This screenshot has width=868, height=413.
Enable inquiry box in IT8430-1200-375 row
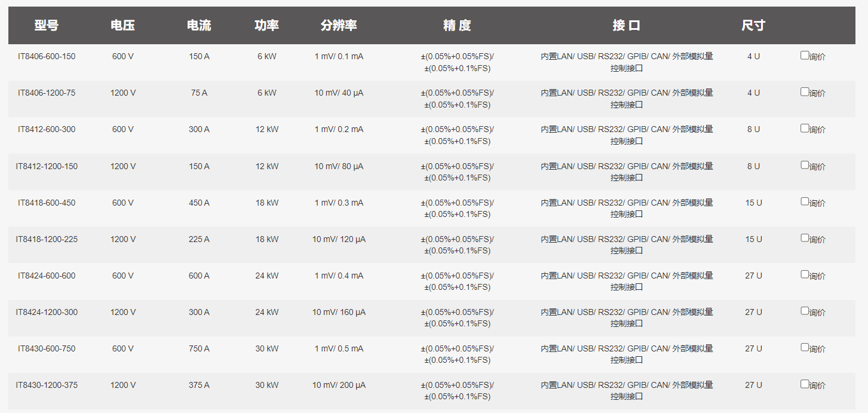805,384
